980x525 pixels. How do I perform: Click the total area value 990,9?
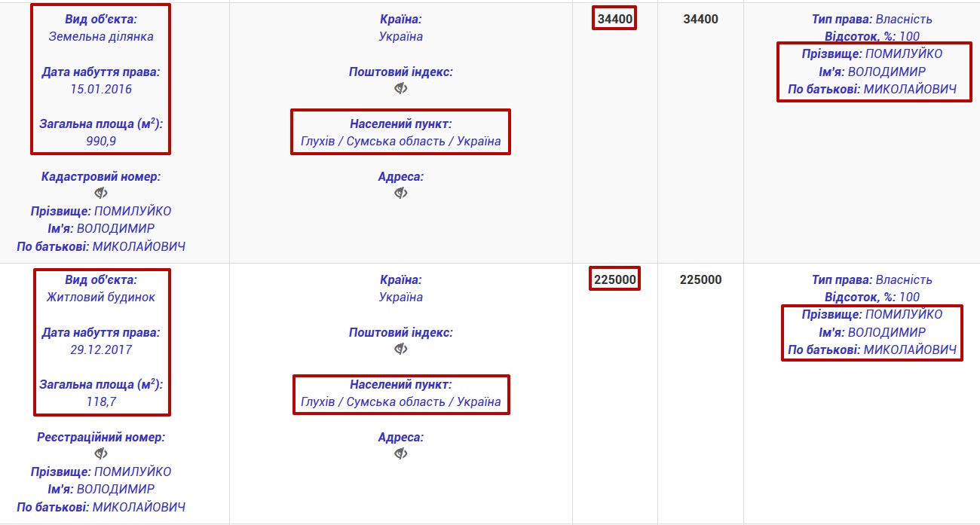coord(101,141)
